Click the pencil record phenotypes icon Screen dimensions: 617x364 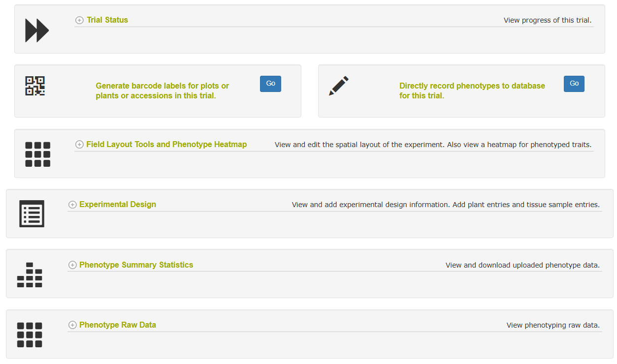[339, 86]
